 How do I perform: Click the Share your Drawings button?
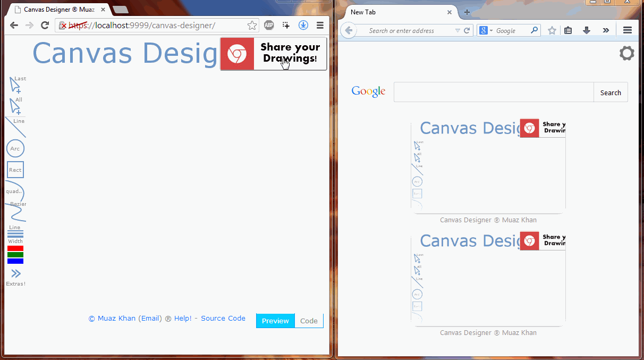(273, 54)
